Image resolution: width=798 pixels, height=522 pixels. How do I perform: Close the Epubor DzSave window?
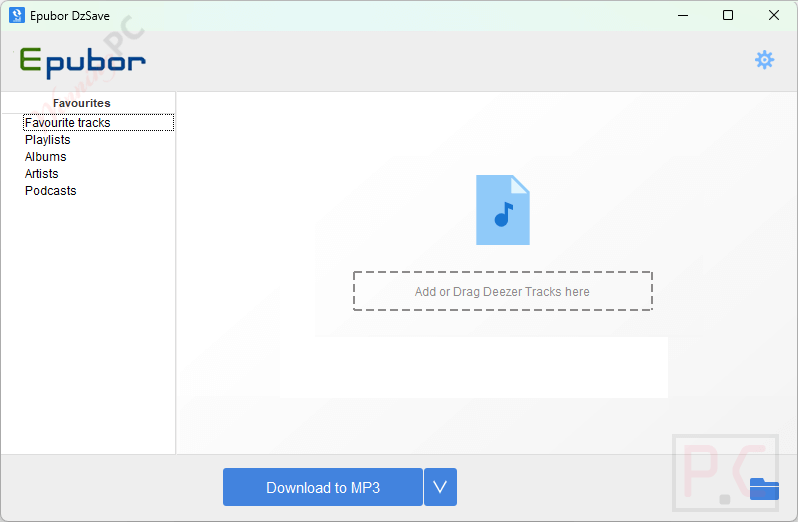tap(774, 15)
